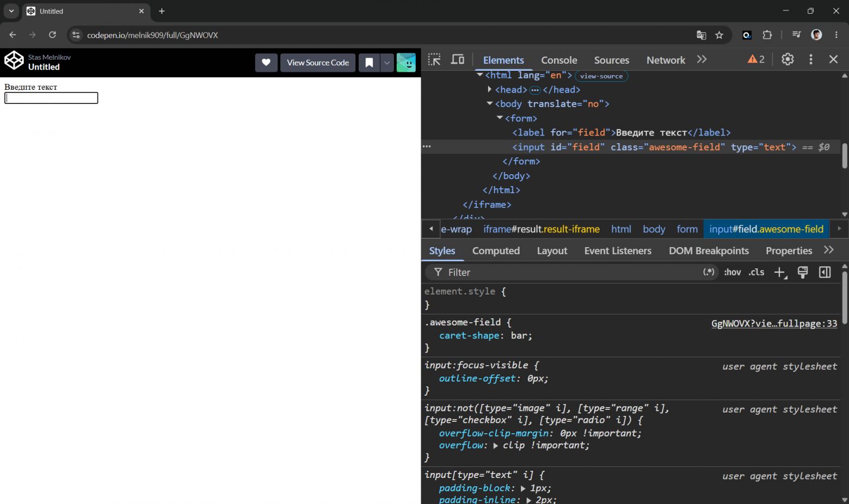Open bookmark dropdown arrow in CodePen header
Viewport: 849px width, 504px height.
point(387,63)
